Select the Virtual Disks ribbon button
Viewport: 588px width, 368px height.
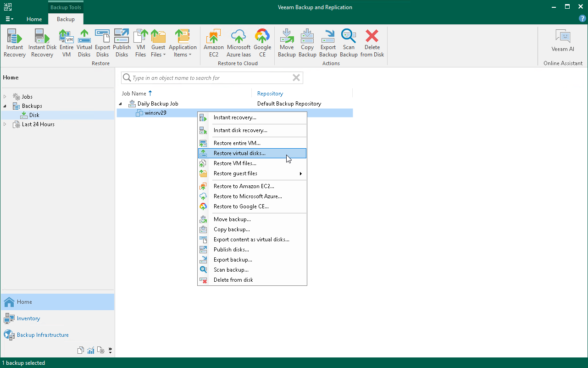tap(84, 43)
